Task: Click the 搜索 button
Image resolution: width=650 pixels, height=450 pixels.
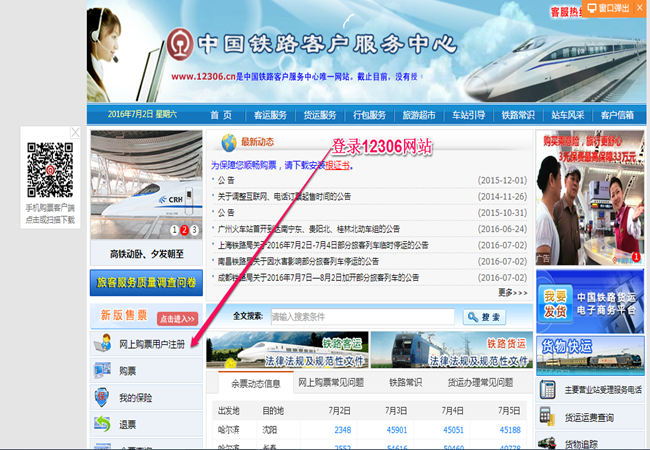Action: pyautogui.click(x=484, y=317)
